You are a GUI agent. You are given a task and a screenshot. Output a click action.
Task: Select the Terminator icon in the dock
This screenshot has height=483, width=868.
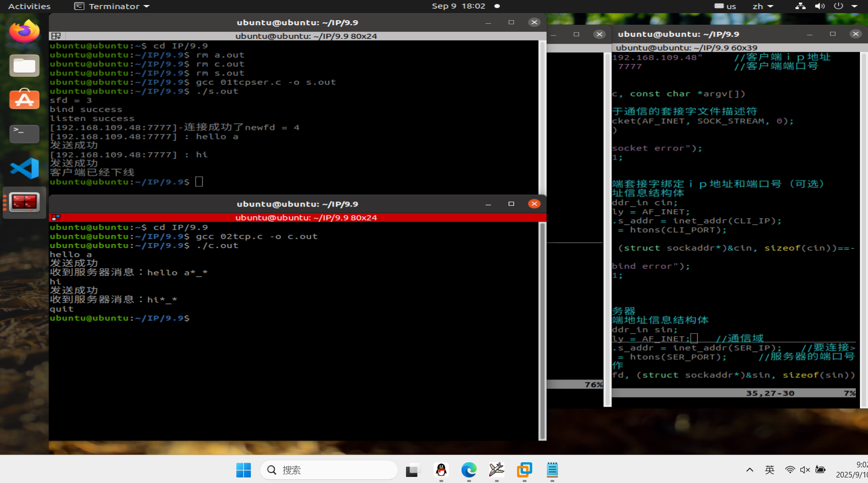point(24,203)
